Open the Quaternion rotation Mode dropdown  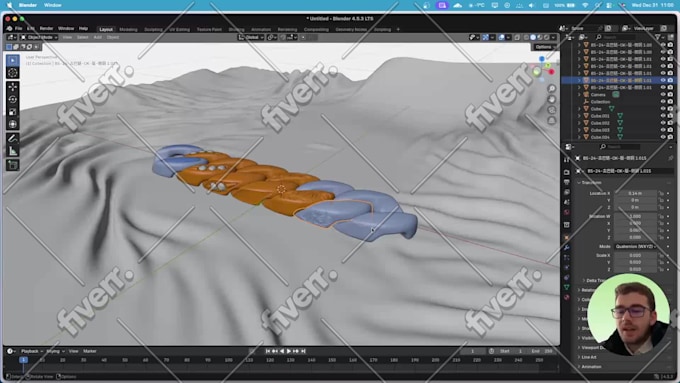coord(635,246)
